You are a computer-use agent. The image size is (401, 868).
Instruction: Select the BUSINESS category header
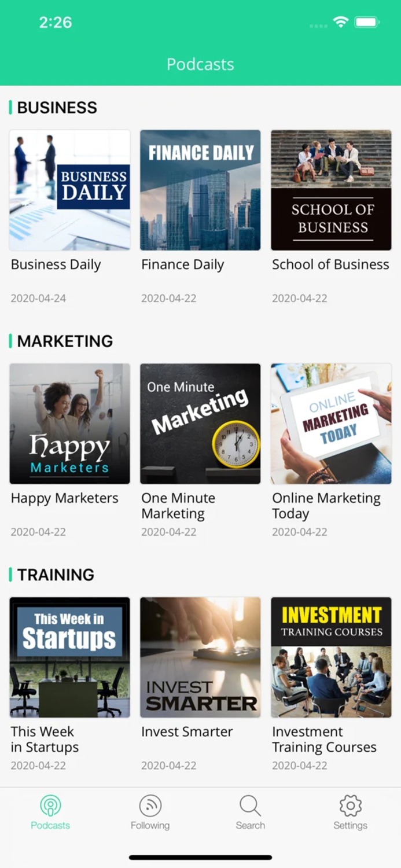click(x=57, y=108)
